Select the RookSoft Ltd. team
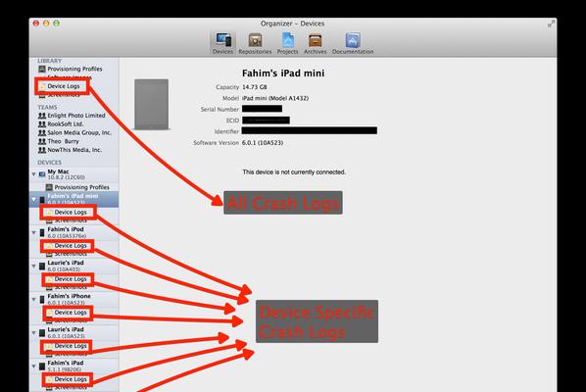 coord(61,124)
